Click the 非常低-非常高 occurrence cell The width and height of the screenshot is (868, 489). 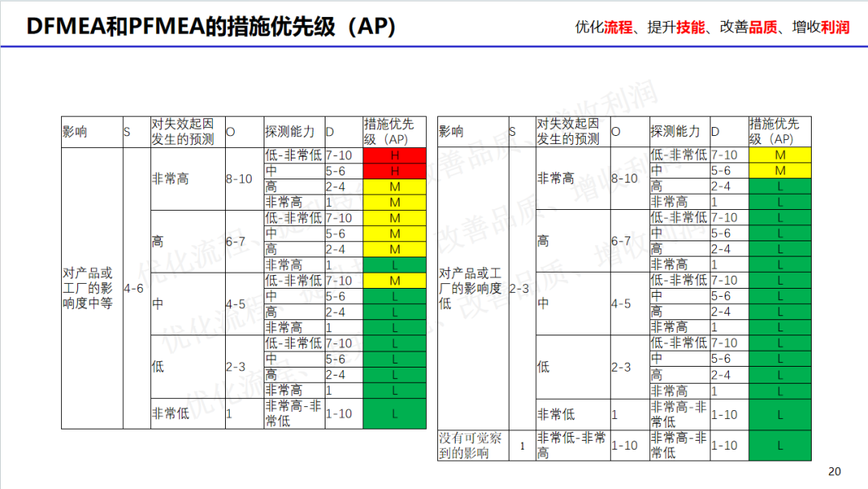tap(571, 445)
